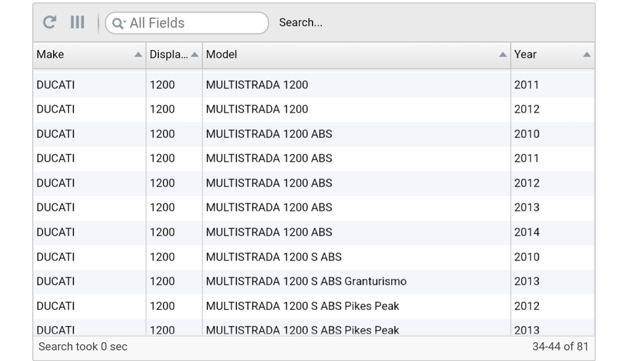This screenshot has width=644, height=361.
Task: Click year 2012 in Pikes Peak row
Action: pyautogui.click(x=527, y=306)
